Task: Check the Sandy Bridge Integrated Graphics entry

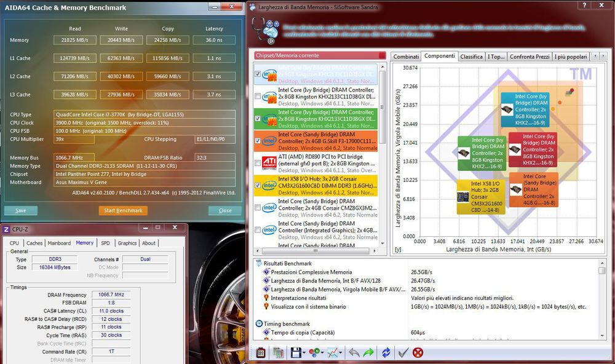Action: pyautogui.click(x=258, y=230)
